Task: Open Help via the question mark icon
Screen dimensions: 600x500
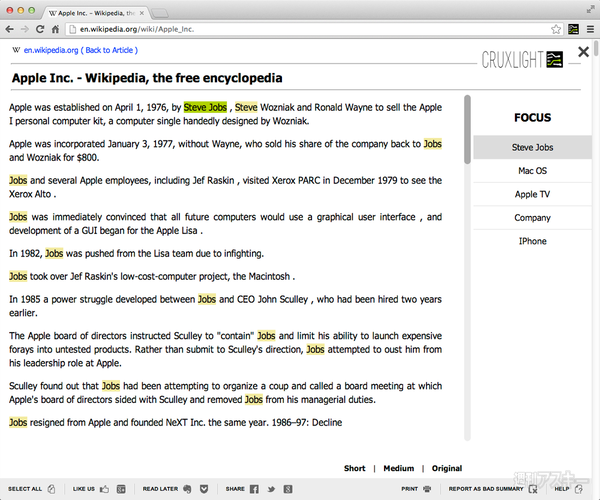Action: (x=579, y=489)
